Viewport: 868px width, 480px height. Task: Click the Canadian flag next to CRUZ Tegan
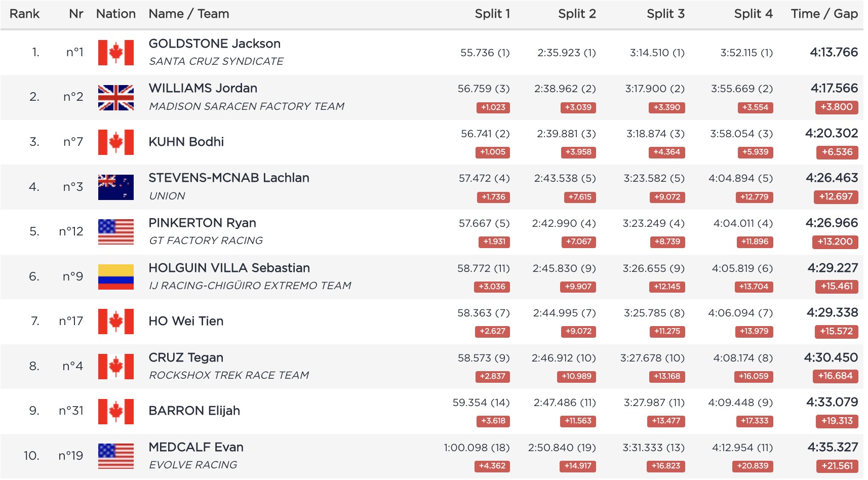pos(115,366)
